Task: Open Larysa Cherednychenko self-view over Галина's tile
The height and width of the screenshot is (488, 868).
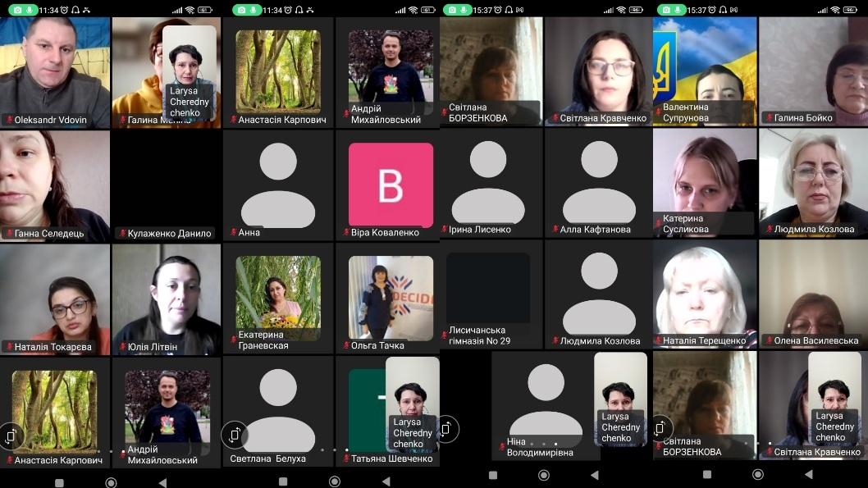Action: [190, 72]
